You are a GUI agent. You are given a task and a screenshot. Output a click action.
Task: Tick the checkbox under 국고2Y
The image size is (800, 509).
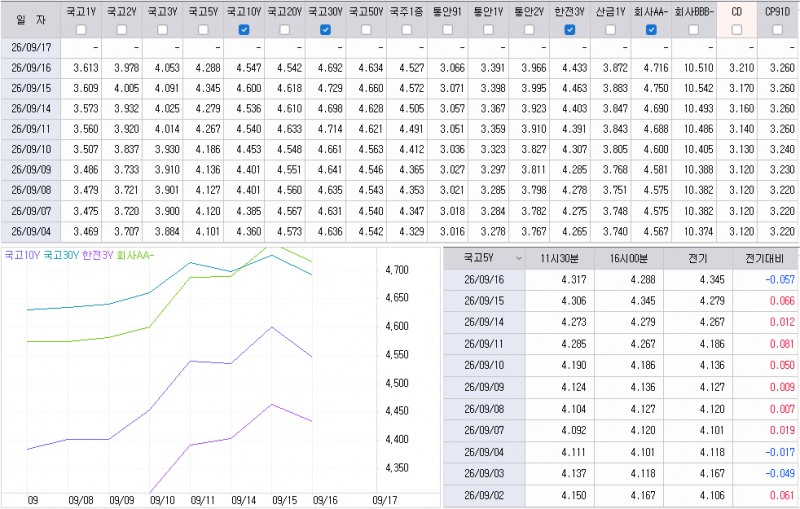(122, 30)
